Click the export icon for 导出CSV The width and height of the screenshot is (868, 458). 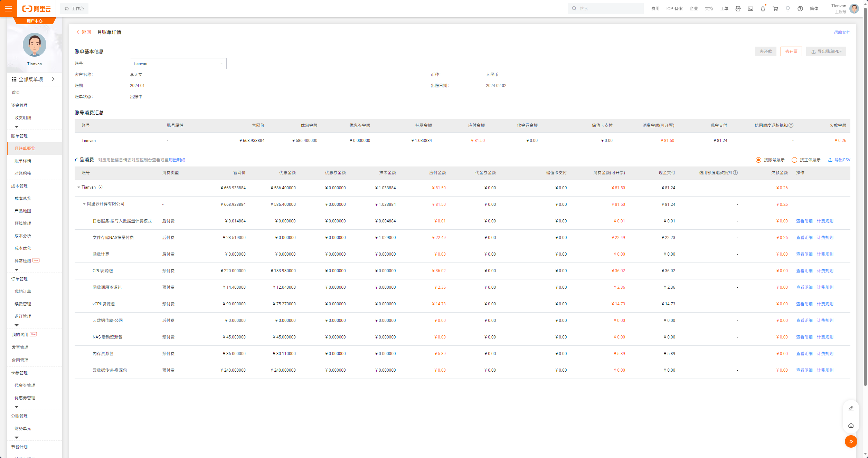830,160
